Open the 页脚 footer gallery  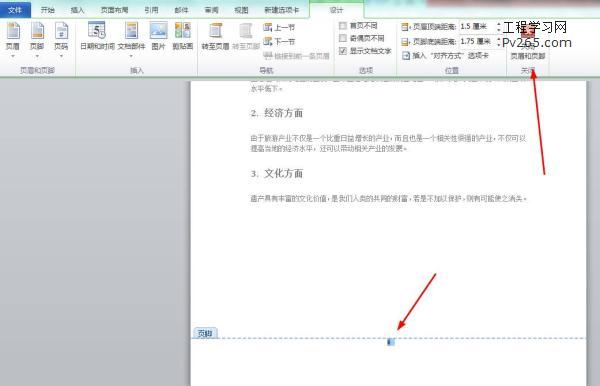[x=37, y=37]
